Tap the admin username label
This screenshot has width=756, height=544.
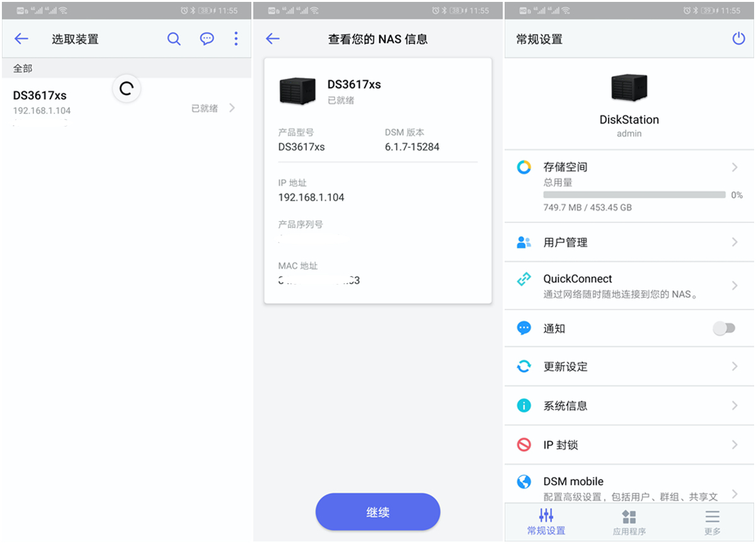click(629, 133)
